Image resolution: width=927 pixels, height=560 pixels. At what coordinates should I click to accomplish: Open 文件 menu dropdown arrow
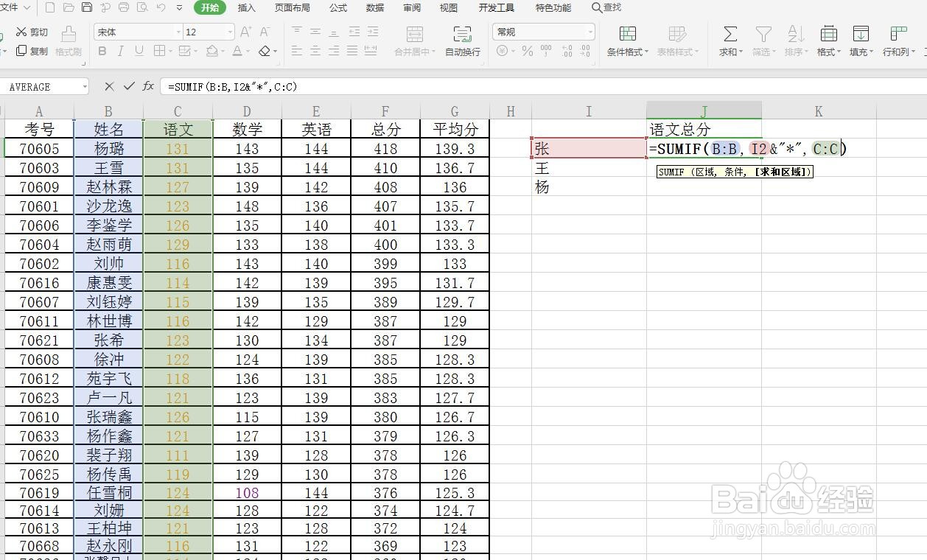27,7
